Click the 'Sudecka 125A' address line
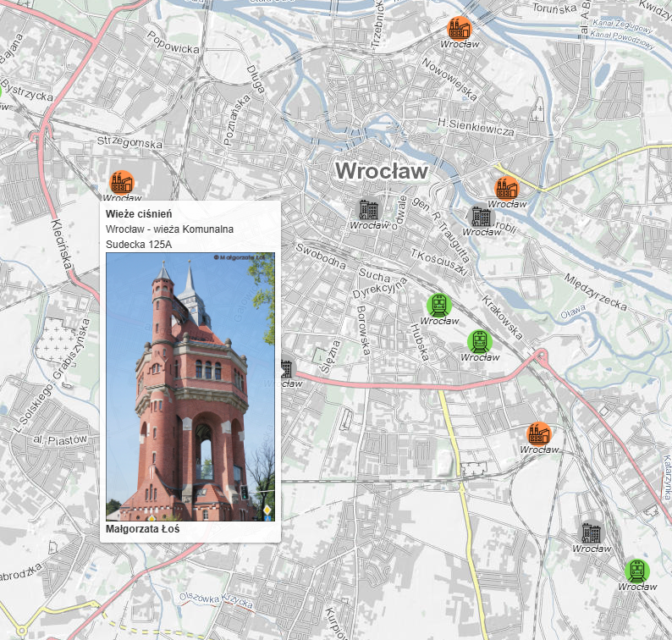 [139, 245]
